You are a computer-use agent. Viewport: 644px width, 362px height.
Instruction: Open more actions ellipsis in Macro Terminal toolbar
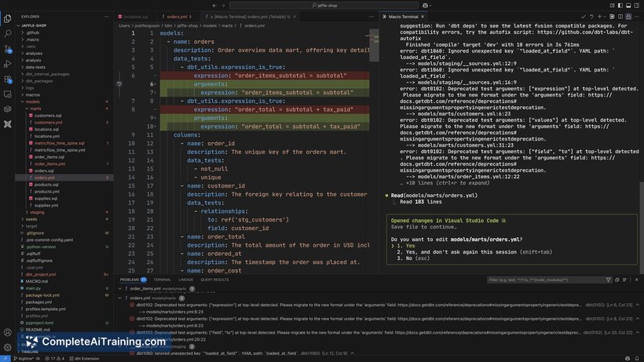[x=637, y=16]
